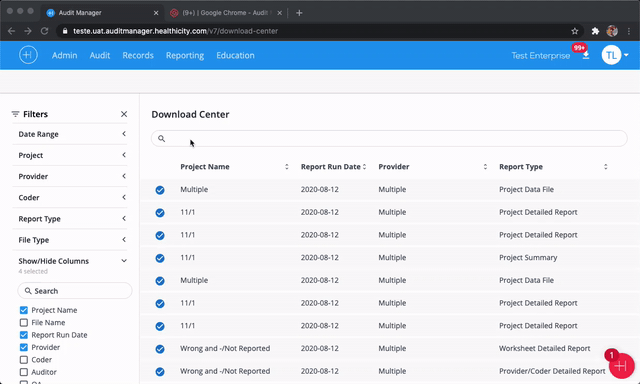Image resolution: width=640 pixels, height=384 pixels.
Task: Click the Project Name column header
Action: tap(205, 166)
